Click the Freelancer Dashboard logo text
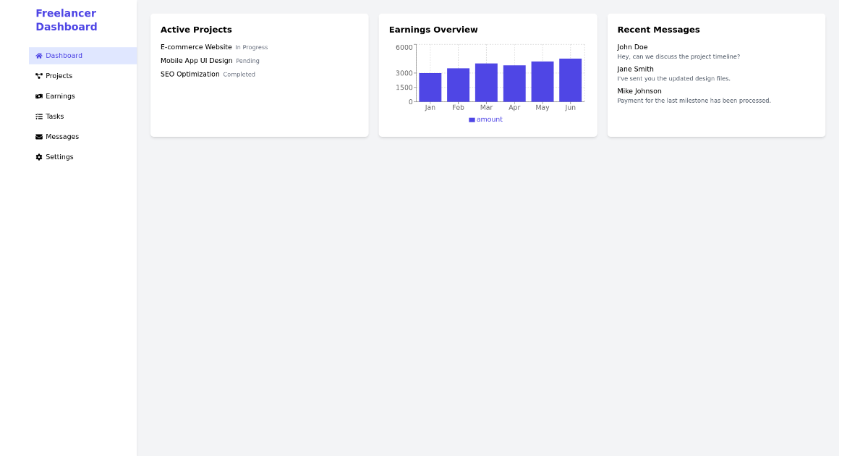868x456 pixels. pyautogui.click(x=66, y=20)
